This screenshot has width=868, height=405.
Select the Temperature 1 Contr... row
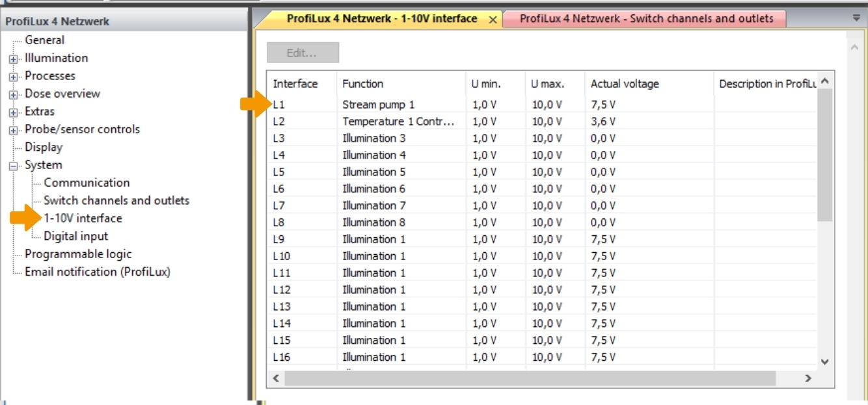click(x=542, y=121)
